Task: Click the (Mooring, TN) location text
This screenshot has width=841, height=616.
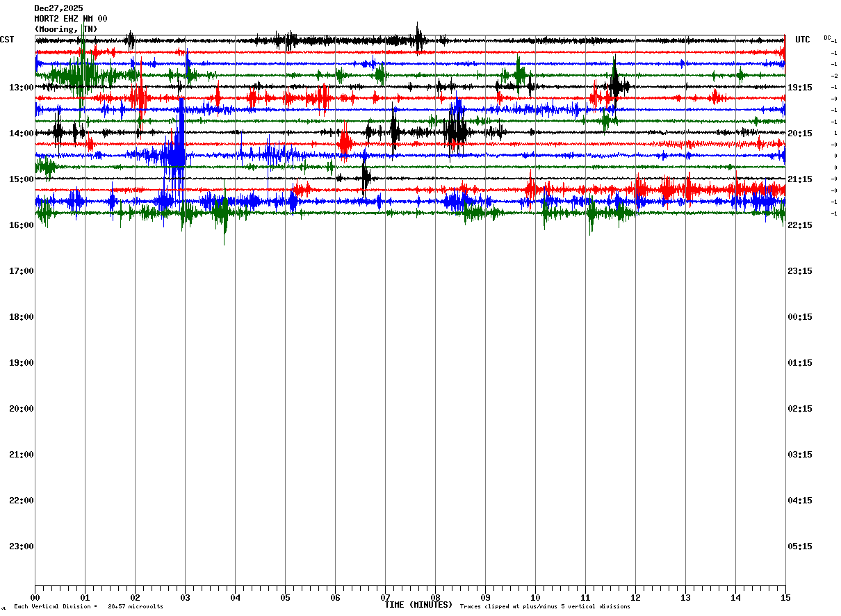Action: pos(66,29)
